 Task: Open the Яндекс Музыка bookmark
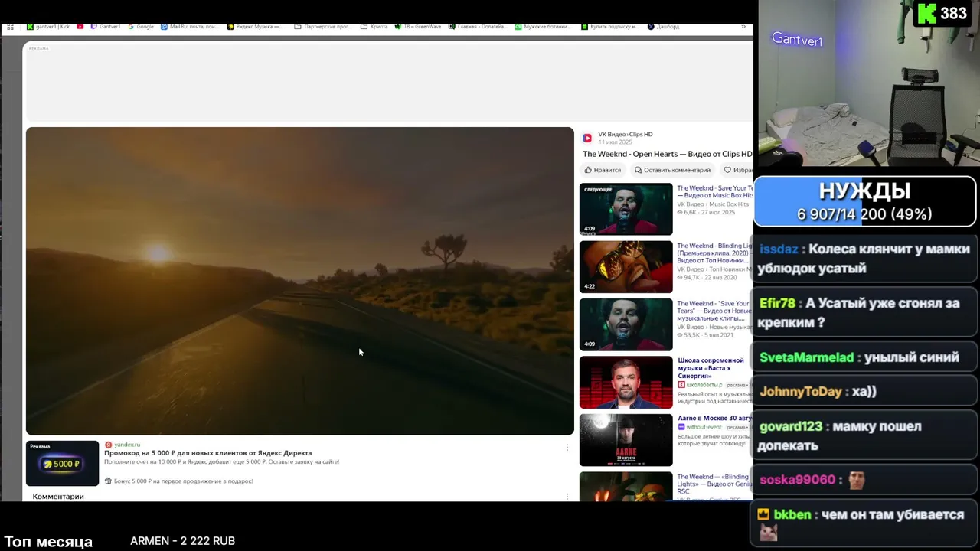coord(255,27)
